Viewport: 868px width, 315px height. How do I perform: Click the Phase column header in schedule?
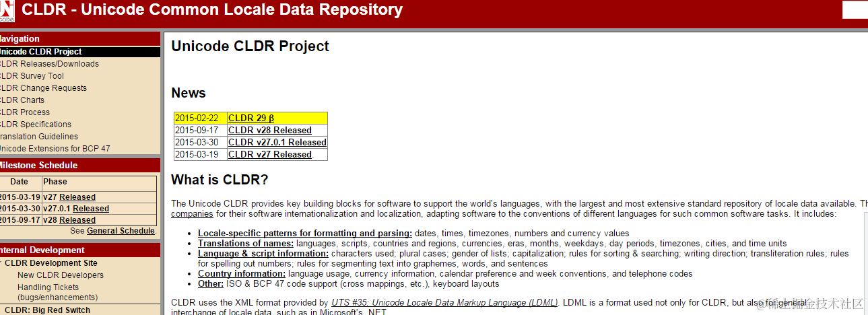pos(55,182)
